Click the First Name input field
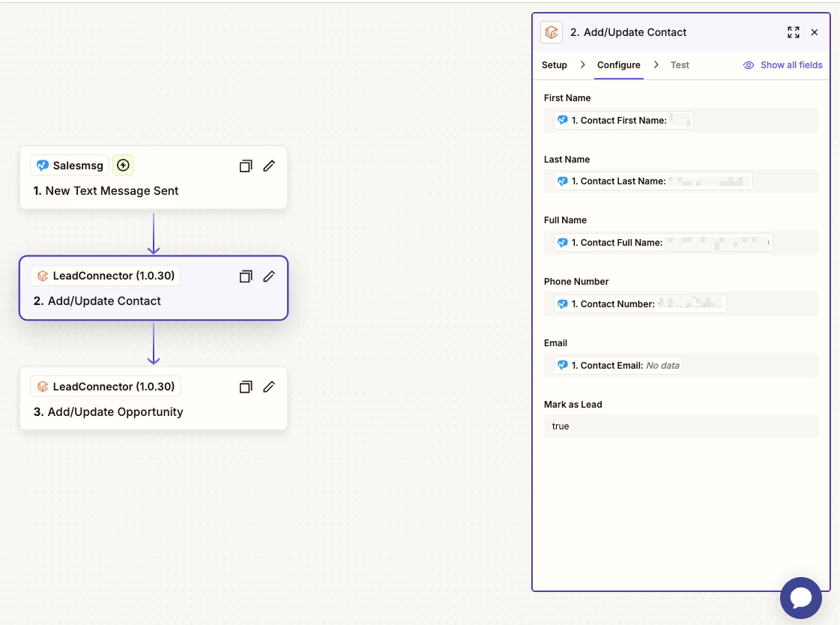The height and width of the screenshot is (625, 840). coord(681,121)
